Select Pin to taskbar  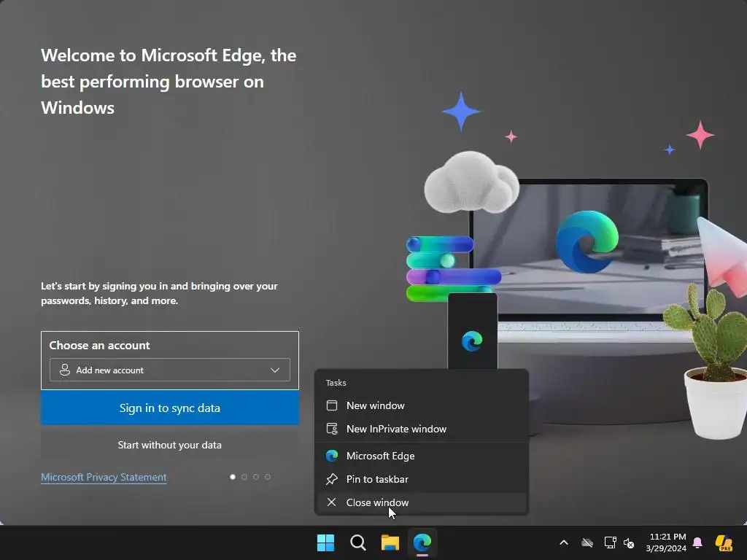tap(421, 479)
